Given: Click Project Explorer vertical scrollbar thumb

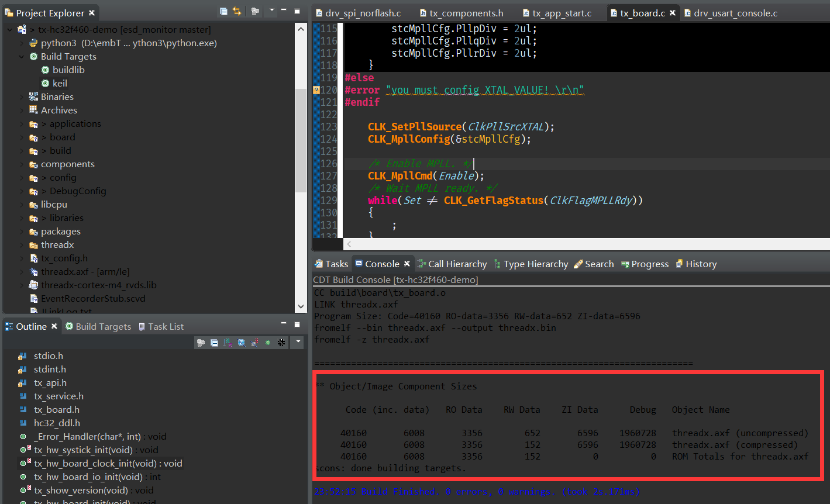Looking at the screenshot, I should (x=301, y=140).
